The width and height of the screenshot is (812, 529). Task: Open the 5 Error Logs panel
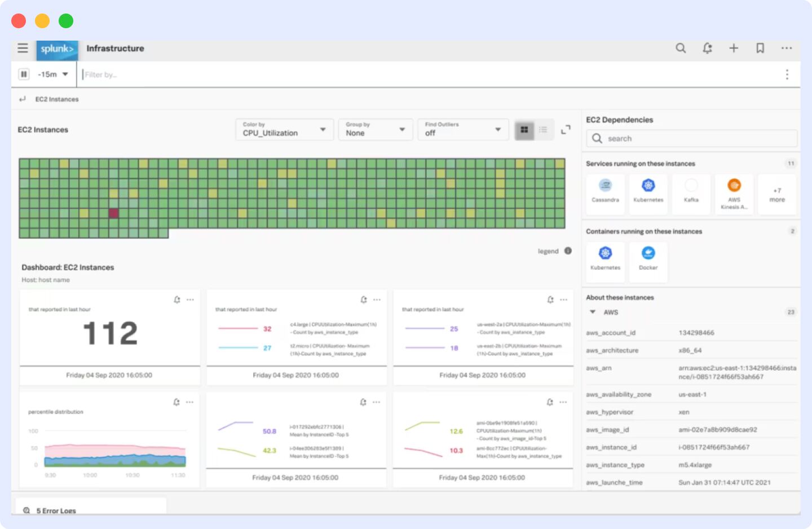52,510
